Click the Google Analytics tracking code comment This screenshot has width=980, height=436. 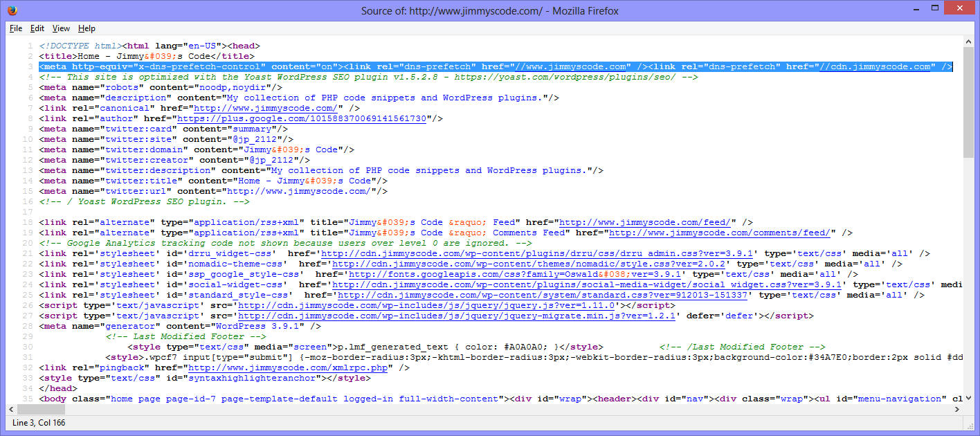click(x=285, y=243)
